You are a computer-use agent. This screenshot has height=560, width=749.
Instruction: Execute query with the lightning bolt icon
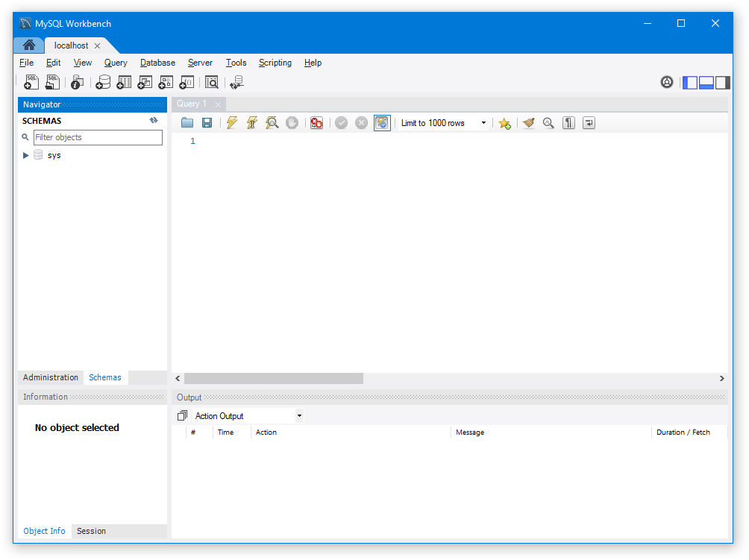coord(232,123)
